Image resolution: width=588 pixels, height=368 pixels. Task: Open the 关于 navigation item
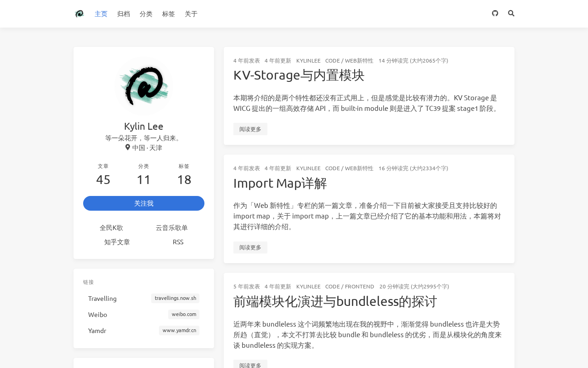coord(191,14)
